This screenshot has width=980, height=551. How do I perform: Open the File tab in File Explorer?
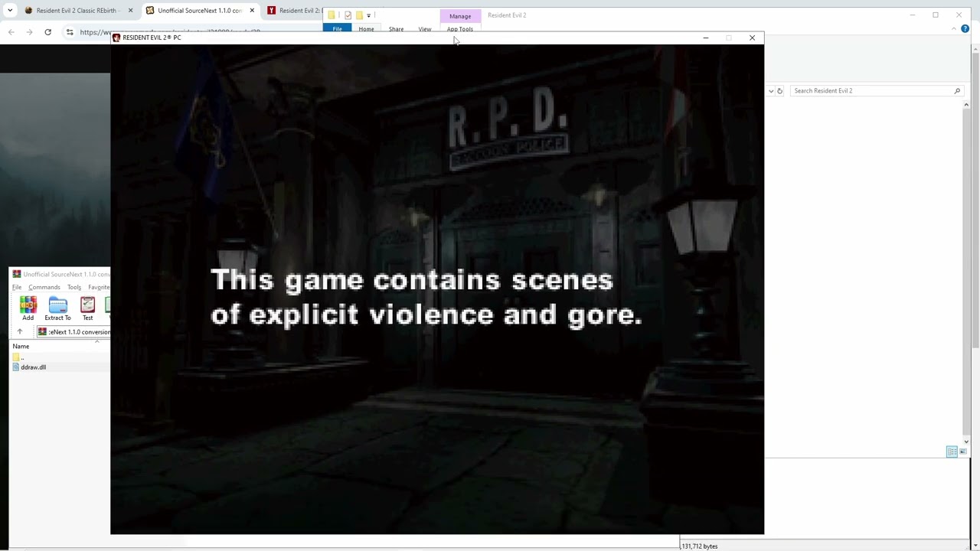(338, 29)
